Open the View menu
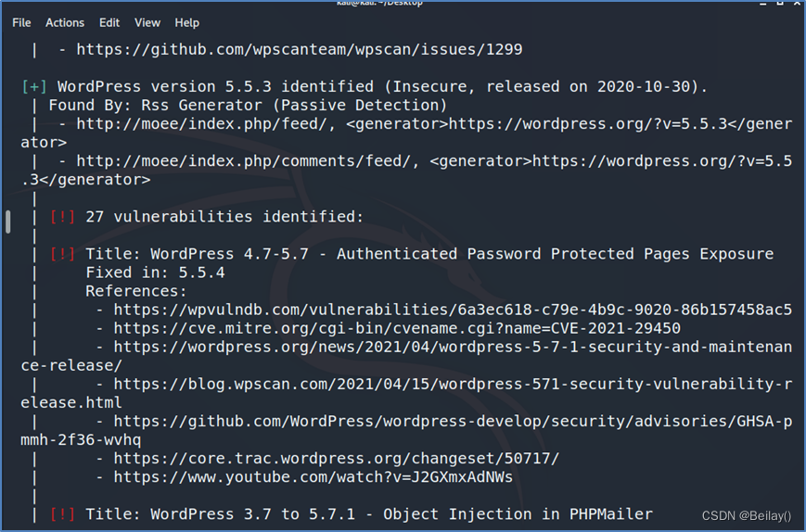Screen dimensions: 806x532 [147, 22]
